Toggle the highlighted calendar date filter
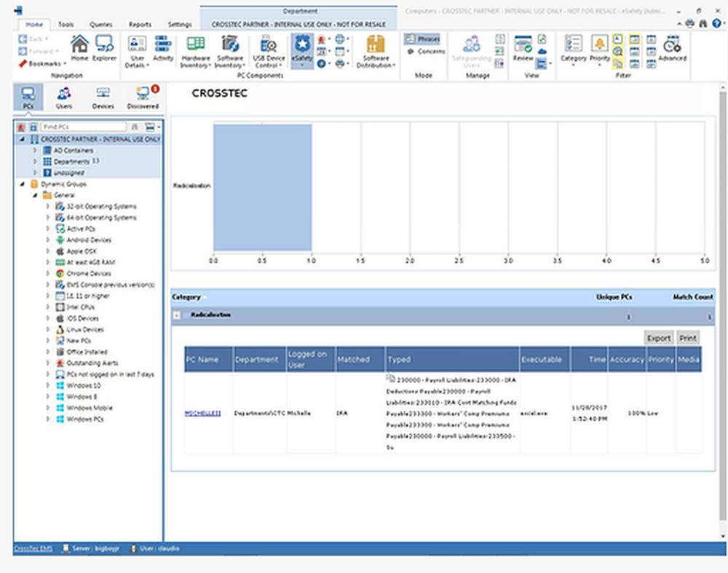The width and height of the screenshot is (728, 573). [635, 39]
